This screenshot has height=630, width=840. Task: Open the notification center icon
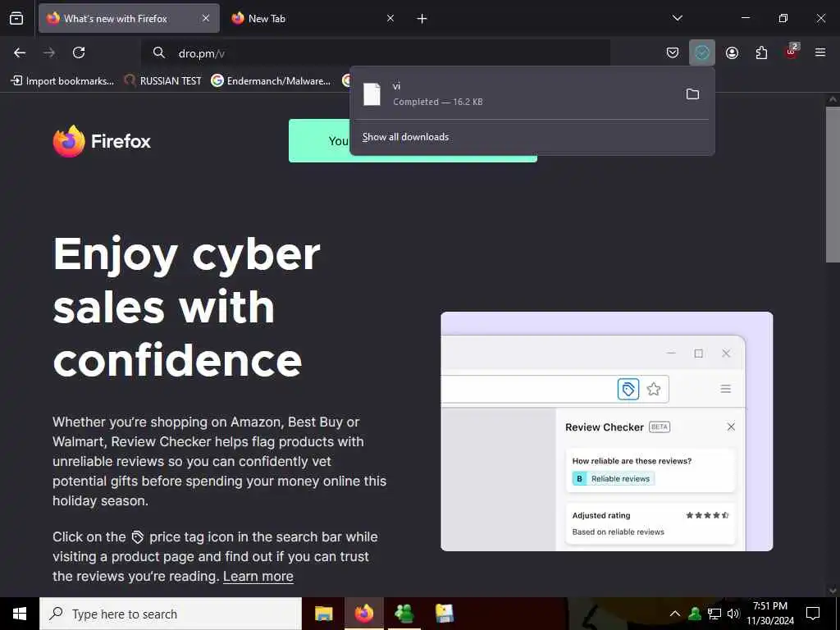point(813,614)
